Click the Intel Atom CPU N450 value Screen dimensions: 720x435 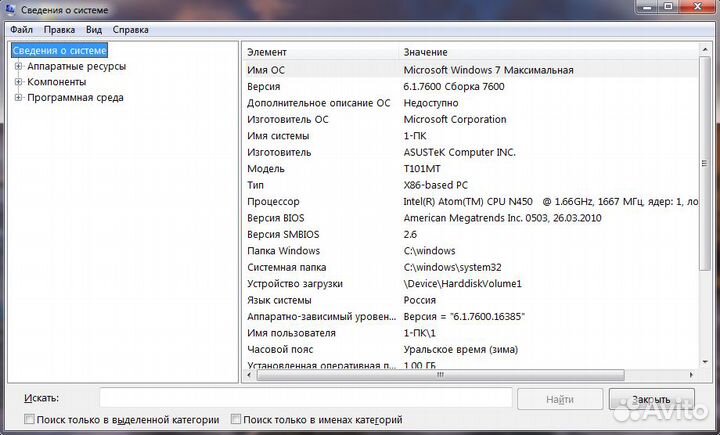tap(551, 202)
